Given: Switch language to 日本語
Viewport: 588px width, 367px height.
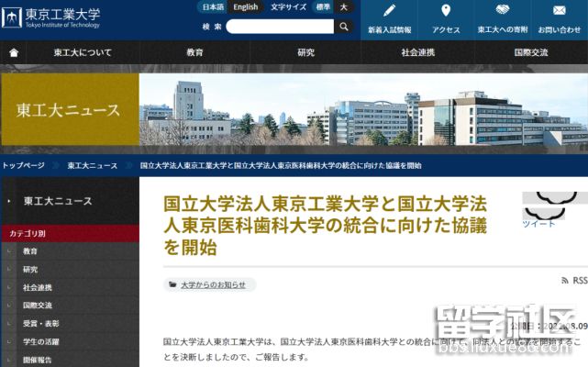Looking at the screenshot, I should [213, 7].
